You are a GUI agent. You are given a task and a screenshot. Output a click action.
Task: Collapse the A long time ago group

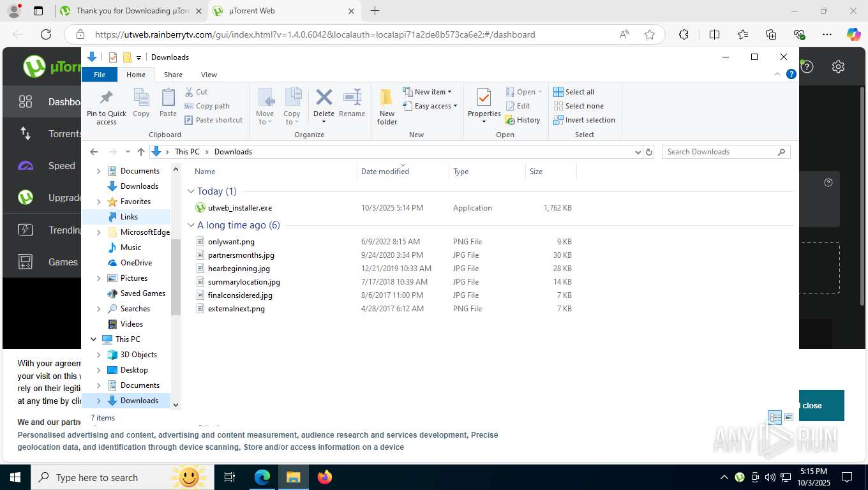pyautogui.click(x=191, y=225)
